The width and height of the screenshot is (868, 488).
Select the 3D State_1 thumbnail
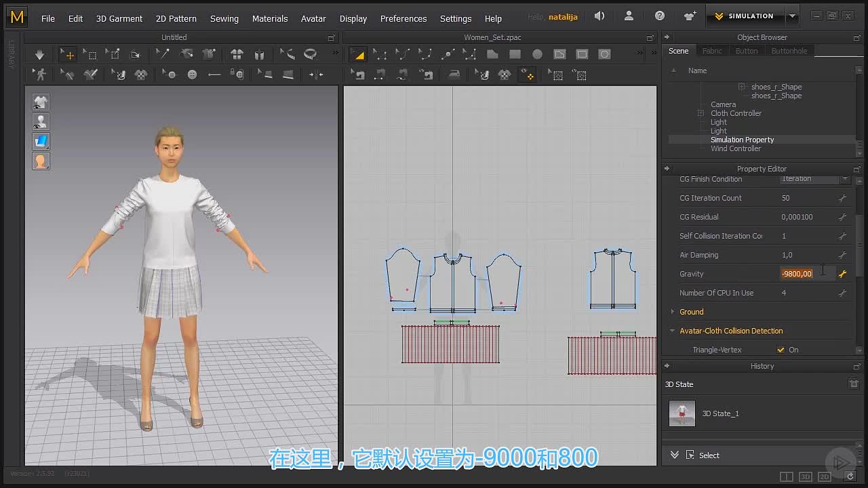[682, 413]
